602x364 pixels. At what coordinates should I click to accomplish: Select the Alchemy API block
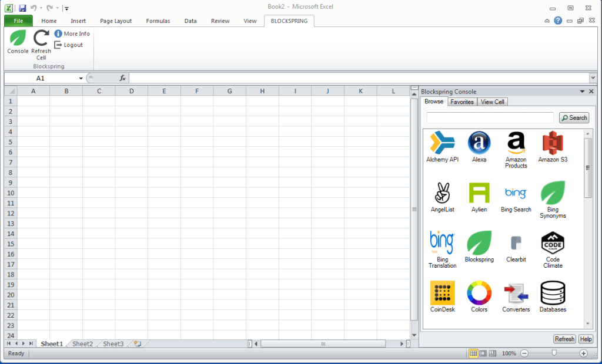442,147
